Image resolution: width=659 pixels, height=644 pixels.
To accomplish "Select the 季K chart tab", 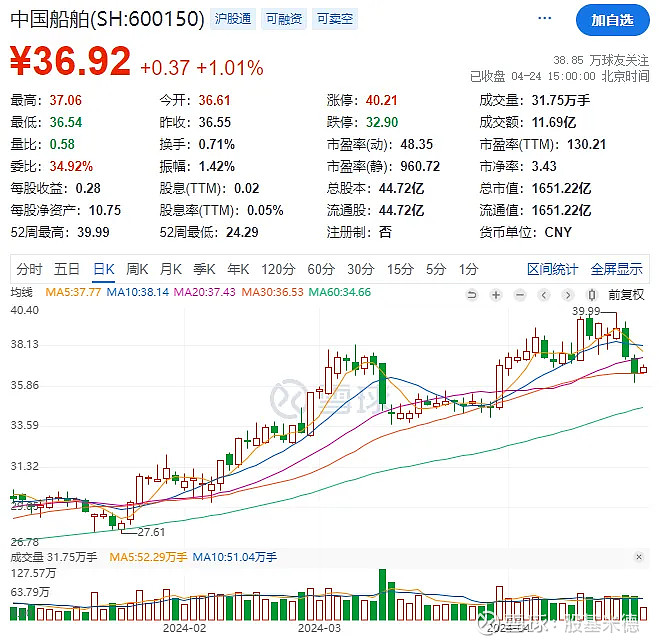I will (204, 269).
